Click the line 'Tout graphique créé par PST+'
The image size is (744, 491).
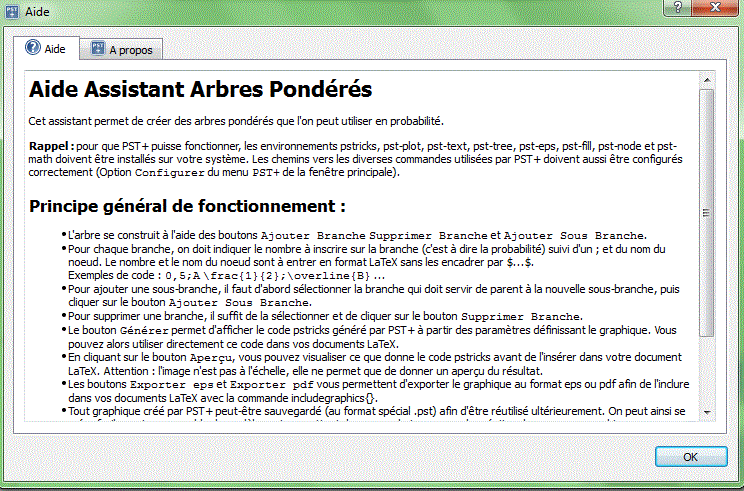[376, 411]
